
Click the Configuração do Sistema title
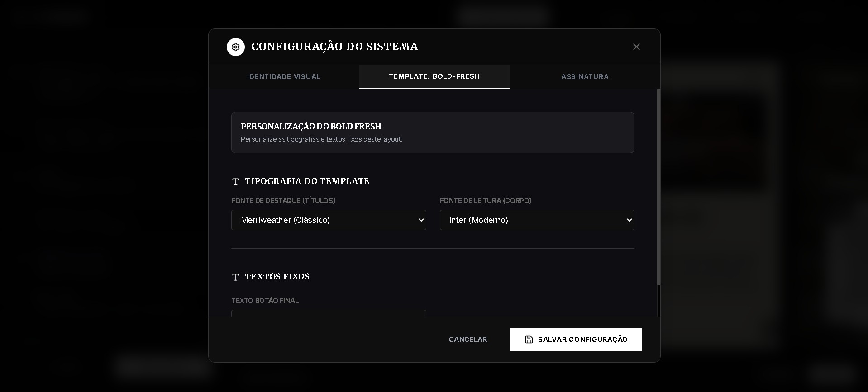[x=334, y=47]
